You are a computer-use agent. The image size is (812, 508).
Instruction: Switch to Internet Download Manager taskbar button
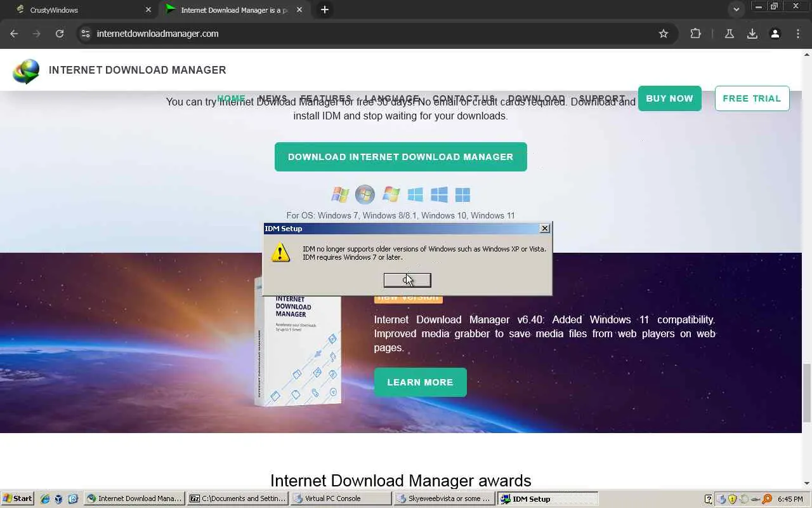tap(134, 499)
